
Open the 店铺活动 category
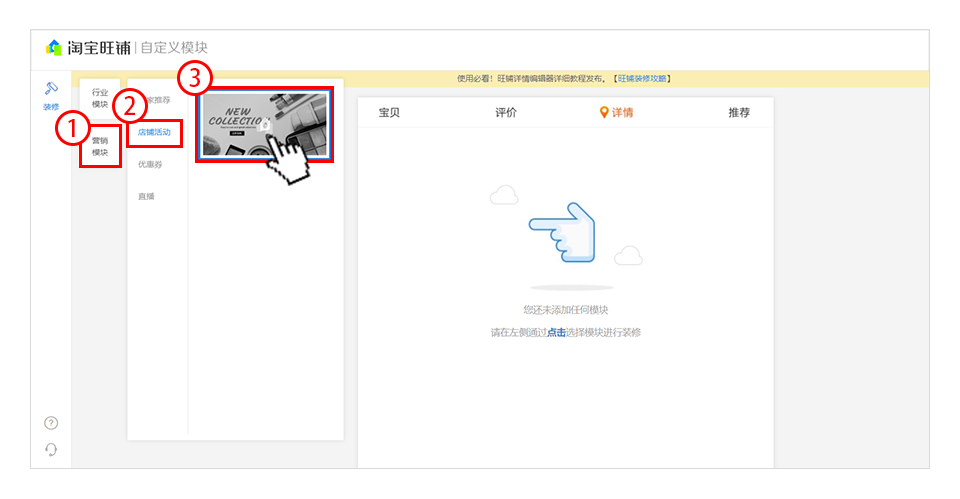[154, 132]
